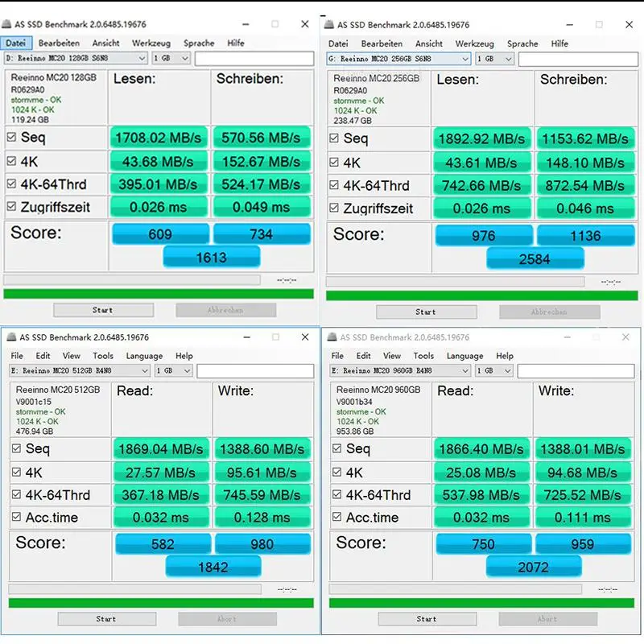644x644 pixels.
Task: Click the app icon in the 256GB window title bar
Action: tap(329, 25)
